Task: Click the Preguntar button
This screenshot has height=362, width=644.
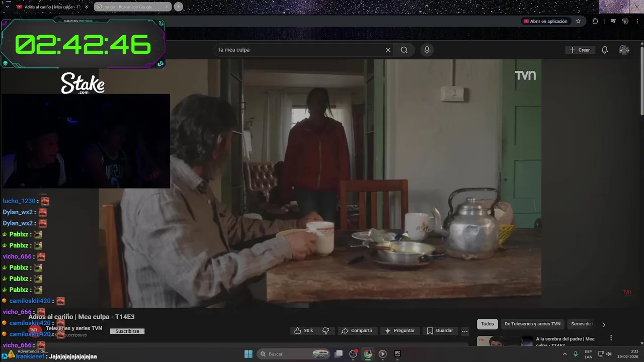Action: pos(399,331)
